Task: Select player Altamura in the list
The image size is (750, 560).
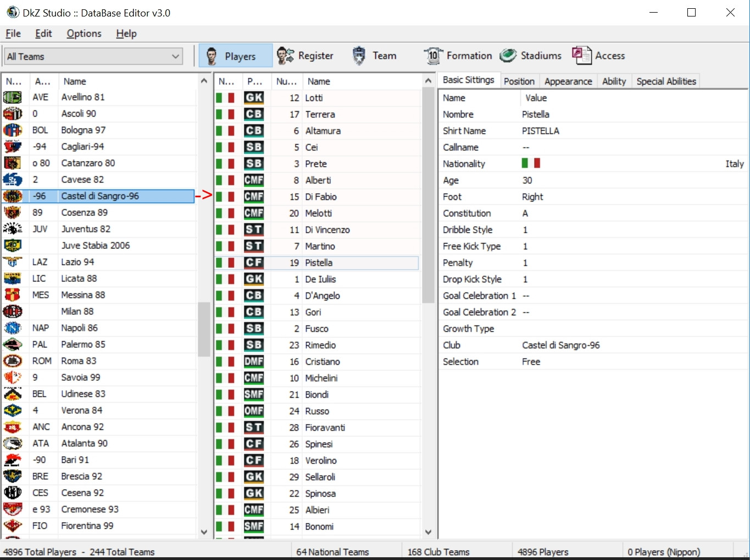Action: (x=323, y=131)
